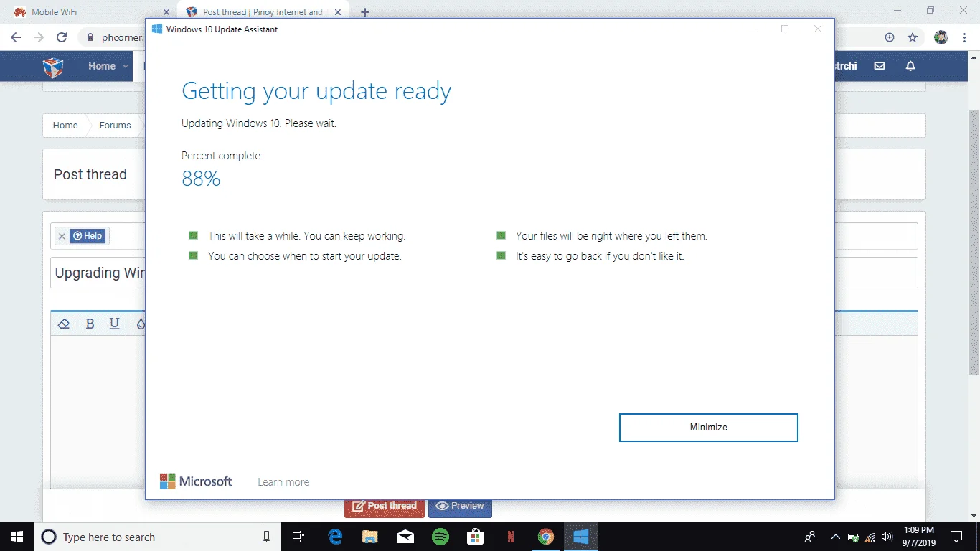Open Google Chrome from taskbar
This screenshot has height=551, width=980.
[x=546, y=537]
